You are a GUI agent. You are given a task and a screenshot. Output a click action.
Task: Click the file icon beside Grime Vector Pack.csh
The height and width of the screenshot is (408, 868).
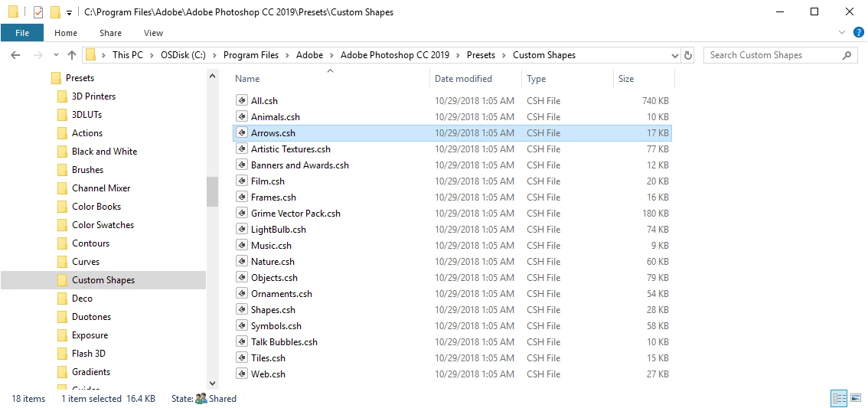[x=241, y=213]
